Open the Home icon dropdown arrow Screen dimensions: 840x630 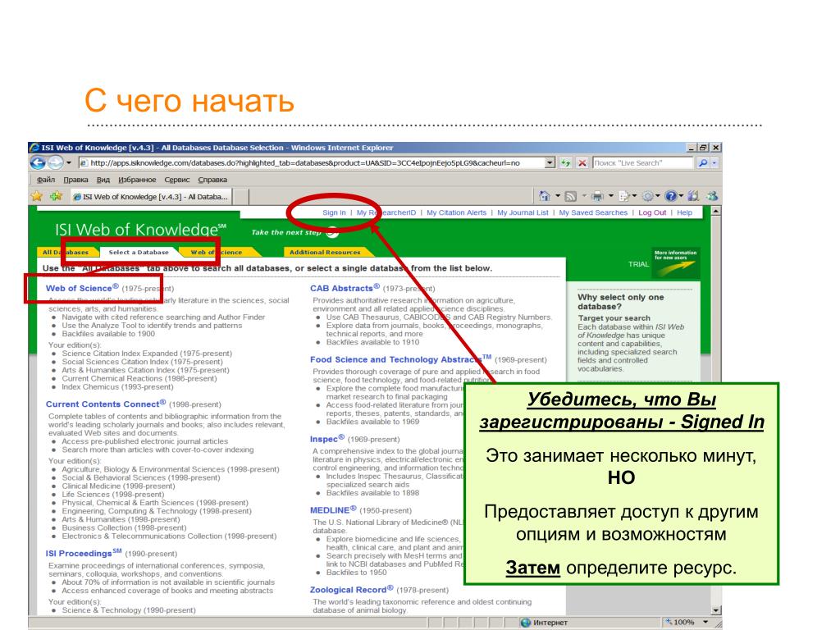(x=557, y=196)
